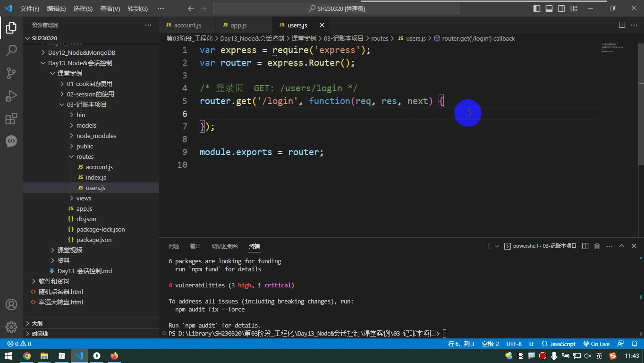Open the Extensions view icon

tap(11, 118)
